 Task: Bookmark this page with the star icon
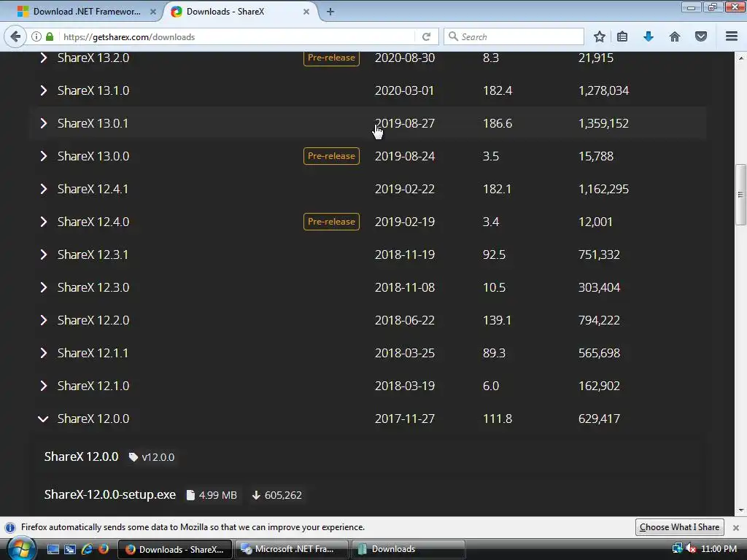(x=600, y=36)
